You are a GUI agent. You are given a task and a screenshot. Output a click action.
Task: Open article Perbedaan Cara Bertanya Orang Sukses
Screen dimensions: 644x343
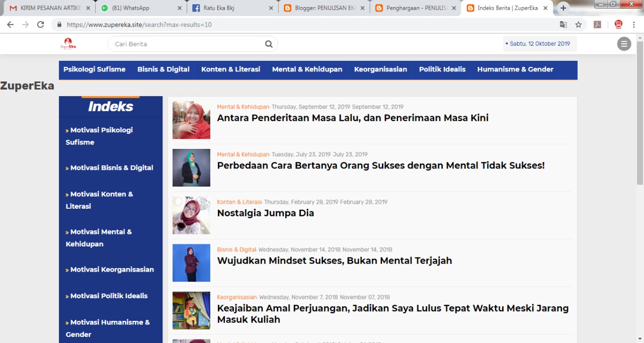pyautogui.click(x=381, y=165)
